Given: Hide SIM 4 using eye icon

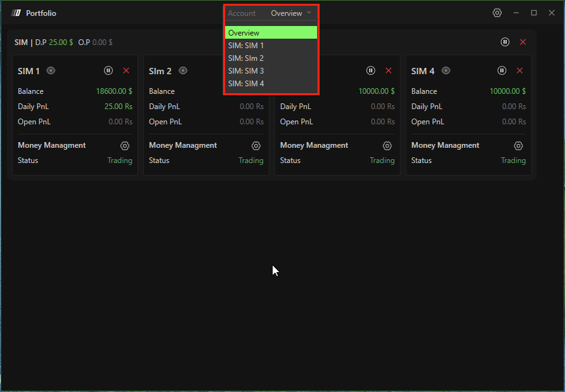Looking at the screenshot, I should 446,71.
